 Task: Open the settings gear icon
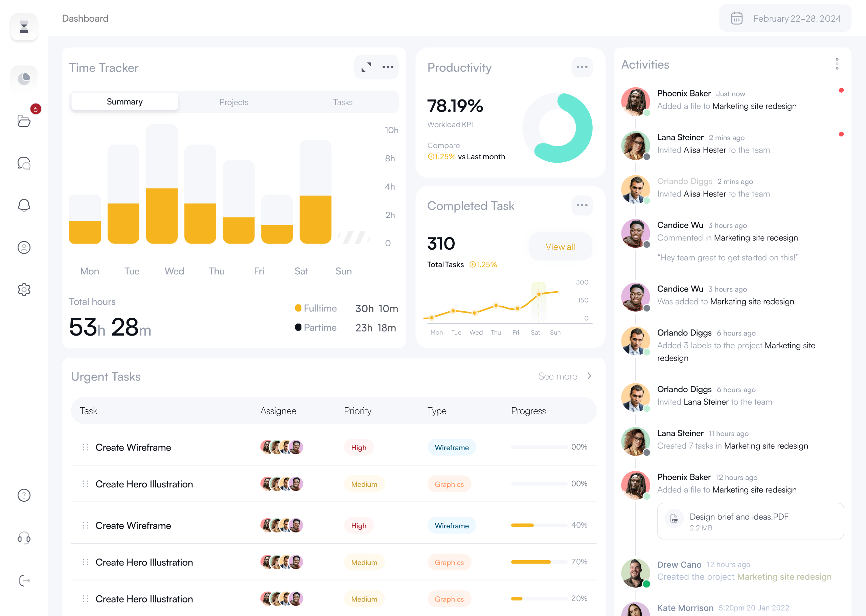(x=24, y=290)
